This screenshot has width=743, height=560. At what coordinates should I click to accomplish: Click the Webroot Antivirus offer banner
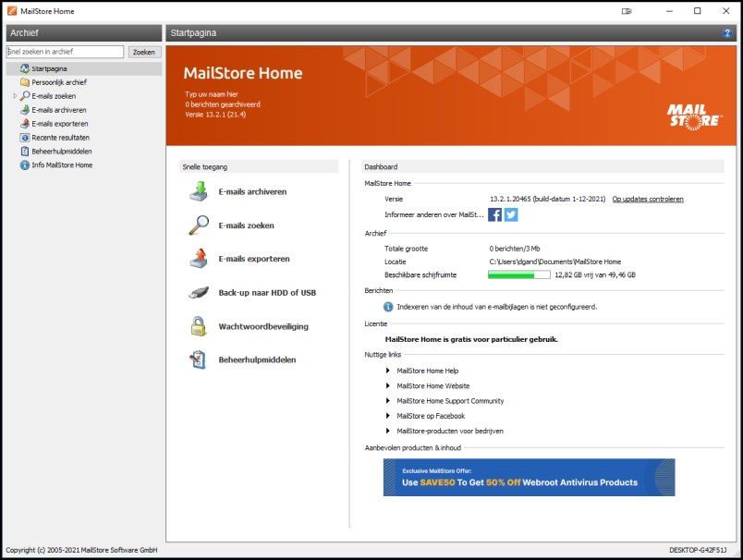tap(529, 477)
